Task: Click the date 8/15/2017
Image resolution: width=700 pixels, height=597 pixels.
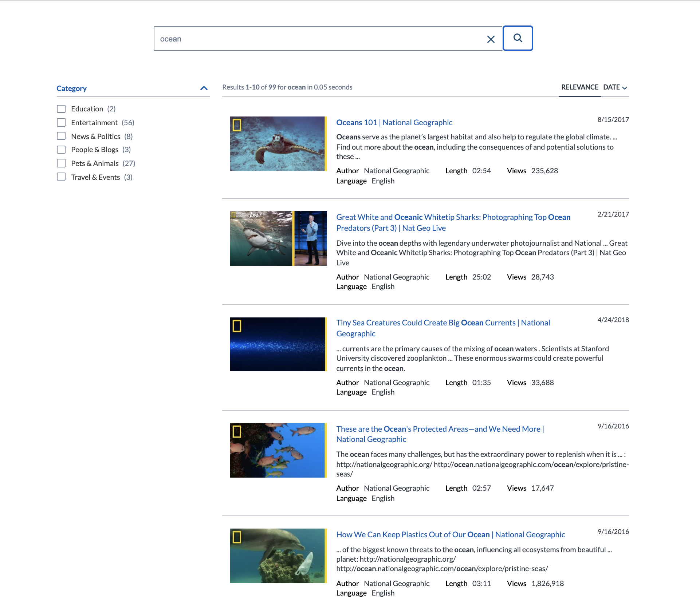Action: 613,120
